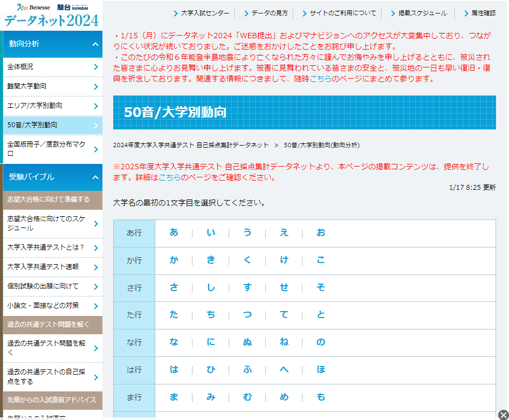The height and width of the screenshot is (420, 509).
Task: Select kana ぬ
Action: [x=247, y=342]
